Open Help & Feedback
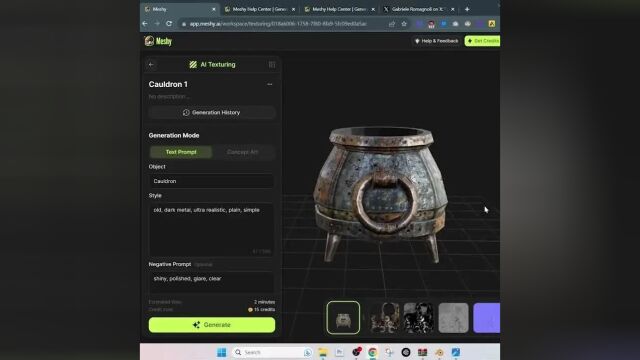This screenshot has width=640, height=360. click(x=436, y=41)
